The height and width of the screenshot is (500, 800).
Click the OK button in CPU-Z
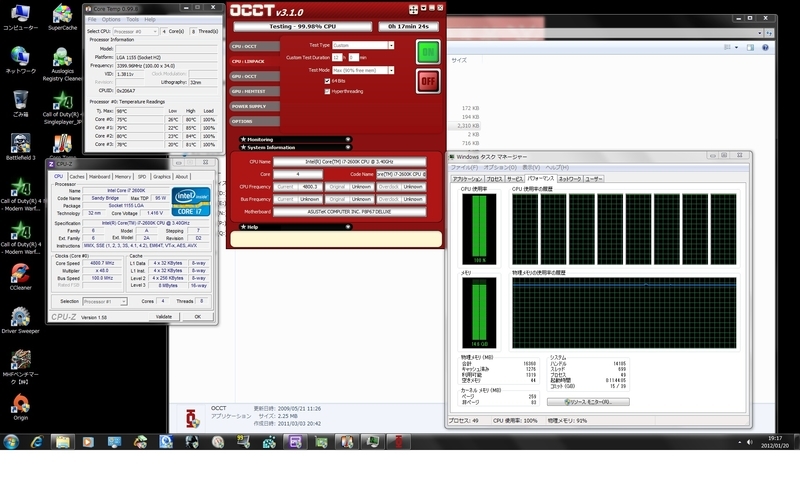pyautogui.click(x=197, y=317)
